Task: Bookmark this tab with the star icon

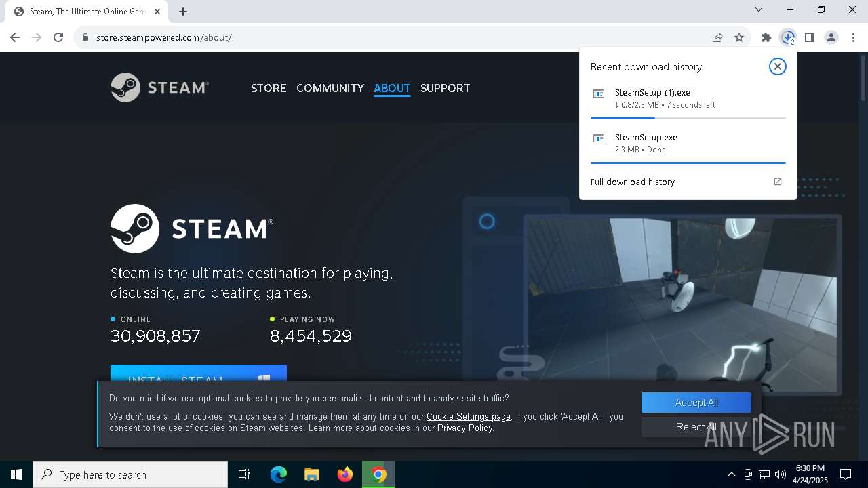Action: point(739,37)
